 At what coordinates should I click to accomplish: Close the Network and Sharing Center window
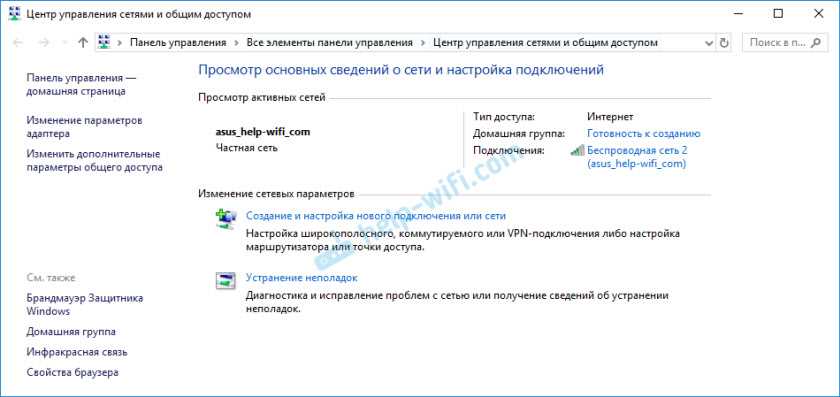point(819,14)
